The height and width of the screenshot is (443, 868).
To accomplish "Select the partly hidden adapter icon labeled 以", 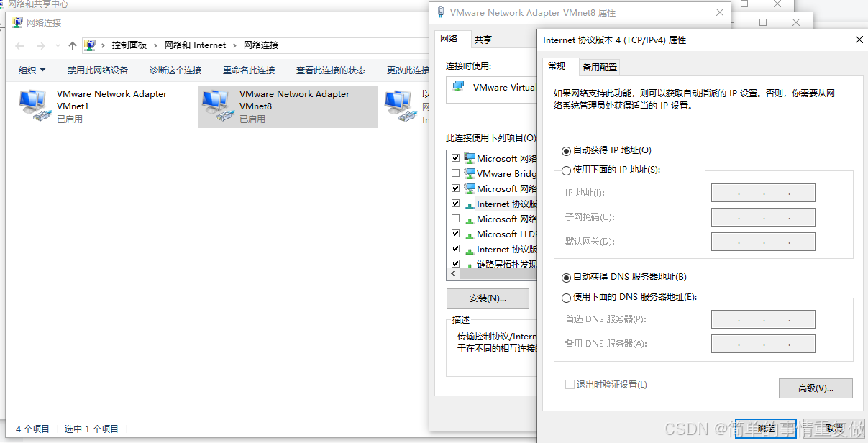I will point(401,106).
